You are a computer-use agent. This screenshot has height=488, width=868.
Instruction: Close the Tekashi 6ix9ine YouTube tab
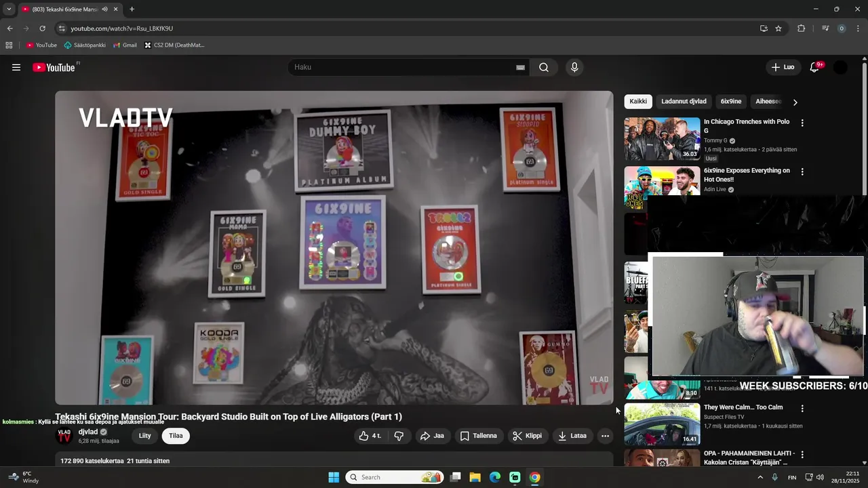115,9
